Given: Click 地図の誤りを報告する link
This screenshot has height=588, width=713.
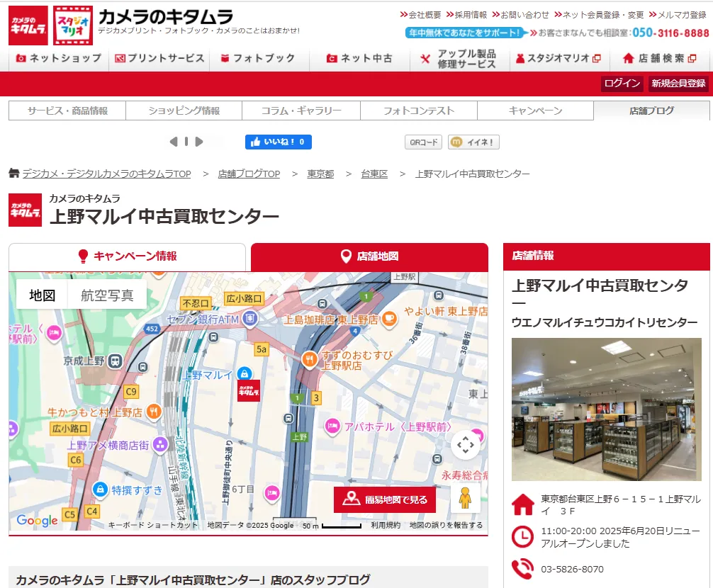Looking at the screenshot, I should pyautogui.click(x=446, y=525).
